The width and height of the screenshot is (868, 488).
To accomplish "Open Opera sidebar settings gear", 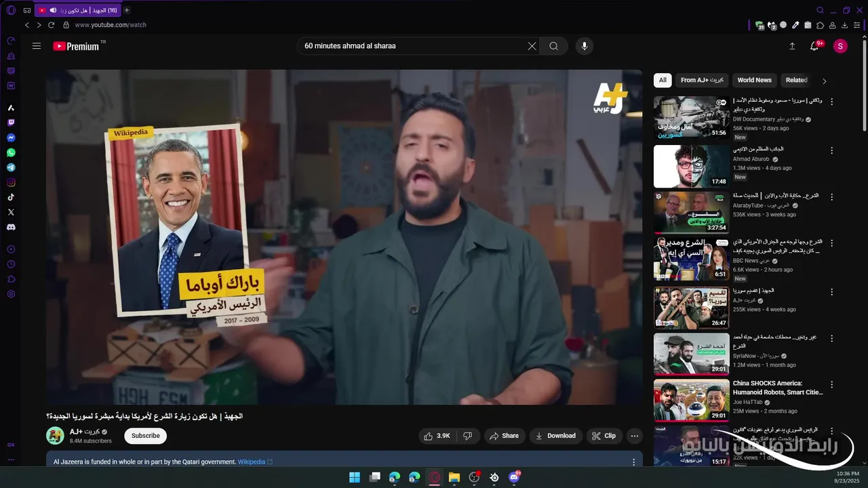I will pos(11,294).
